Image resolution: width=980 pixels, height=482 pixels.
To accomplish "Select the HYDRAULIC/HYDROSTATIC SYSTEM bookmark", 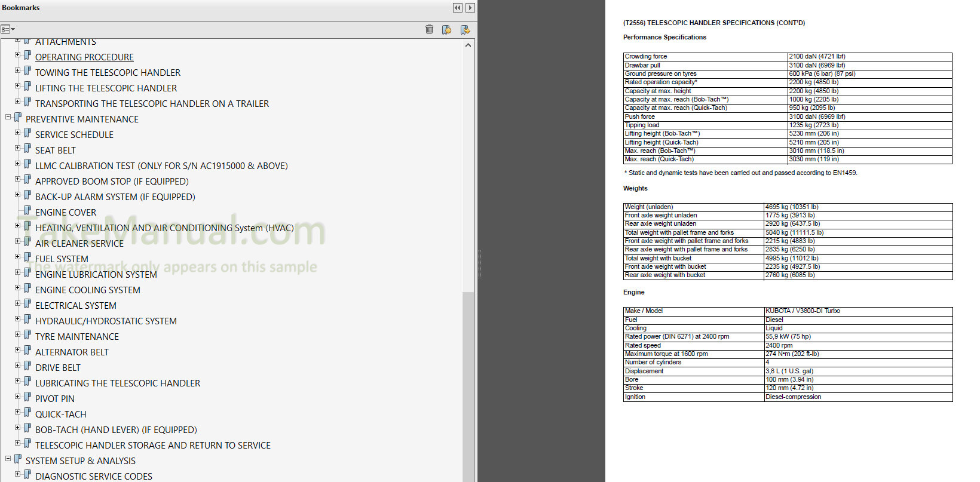I will [106, 321].
